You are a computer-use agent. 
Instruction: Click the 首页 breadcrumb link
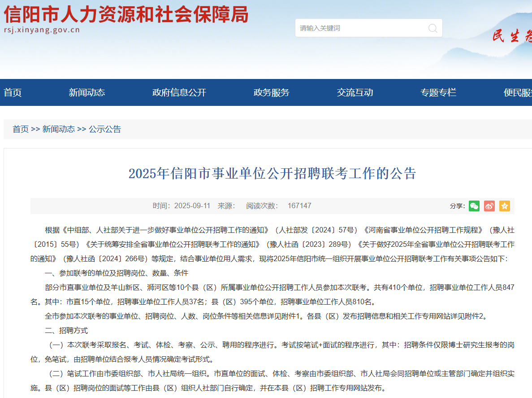click(x=21, y=129)
